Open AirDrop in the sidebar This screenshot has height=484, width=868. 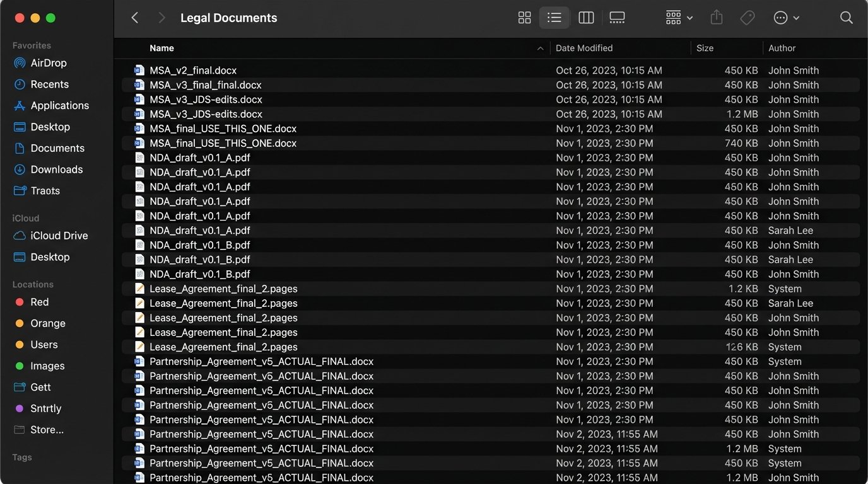click(x=48, y=63)
